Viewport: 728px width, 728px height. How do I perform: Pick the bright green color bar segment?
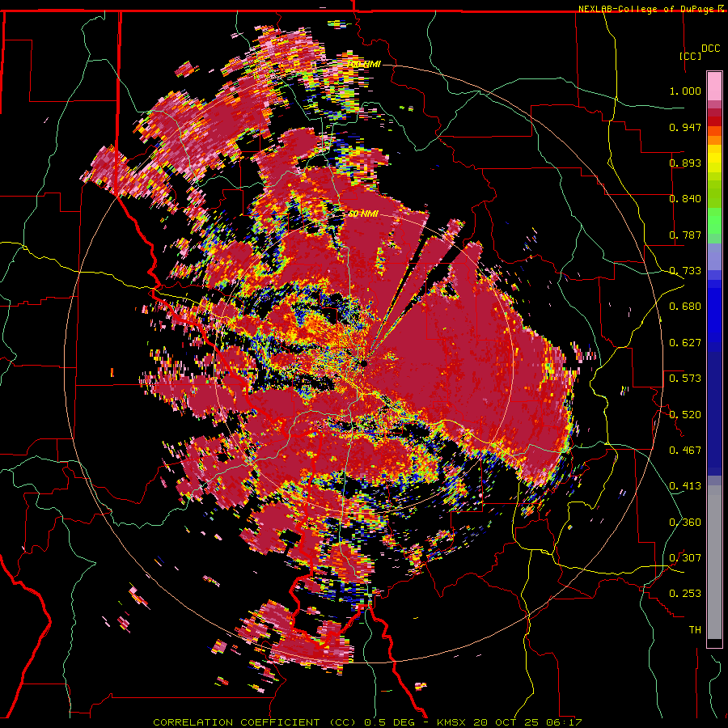point(714,221)
